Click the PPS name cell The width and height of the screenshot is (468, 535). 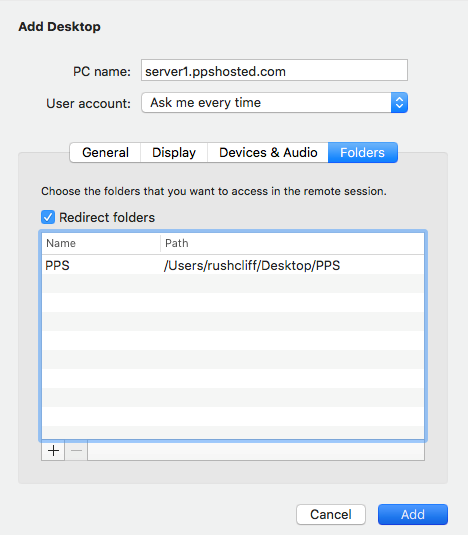click(57, 265)
